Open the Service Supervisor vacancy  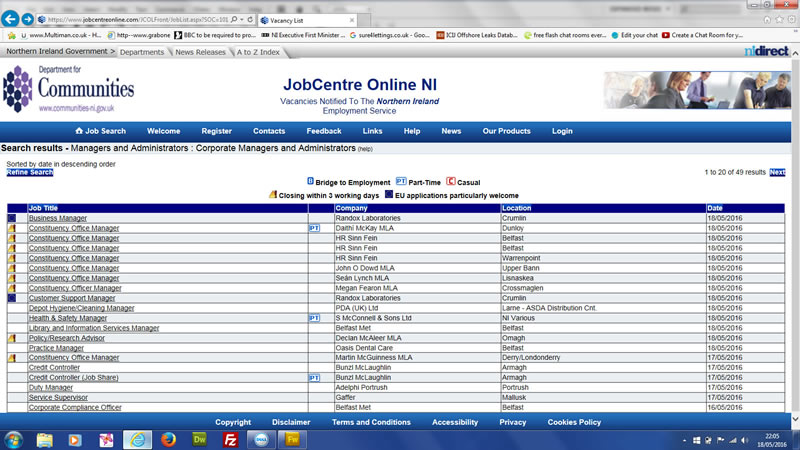pos(58,397)
